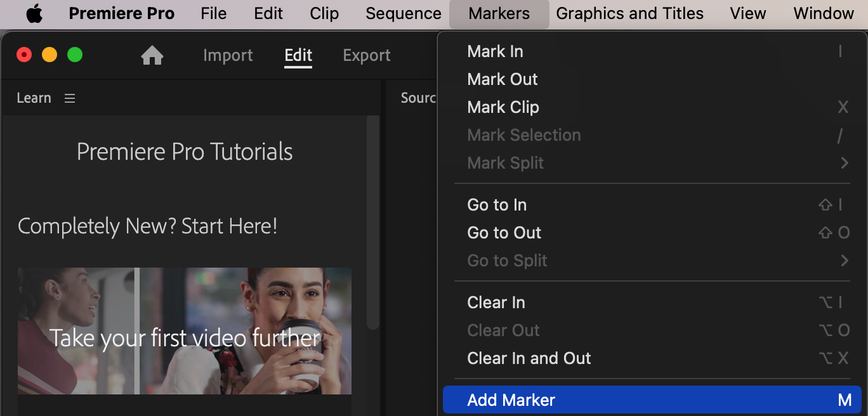The image size is (868, 416).
Task: Select Add Marker menu item
Action: coord(652,400)
